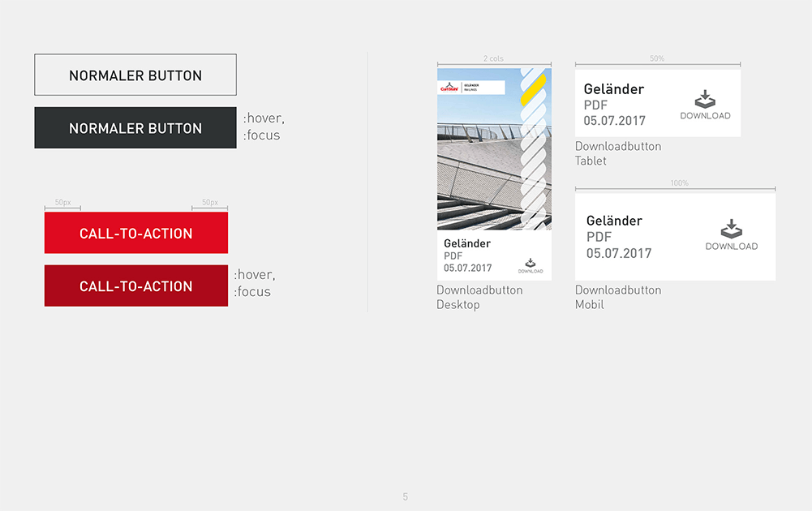Select the Downloadbutton Tablet caption

[617, 153]
